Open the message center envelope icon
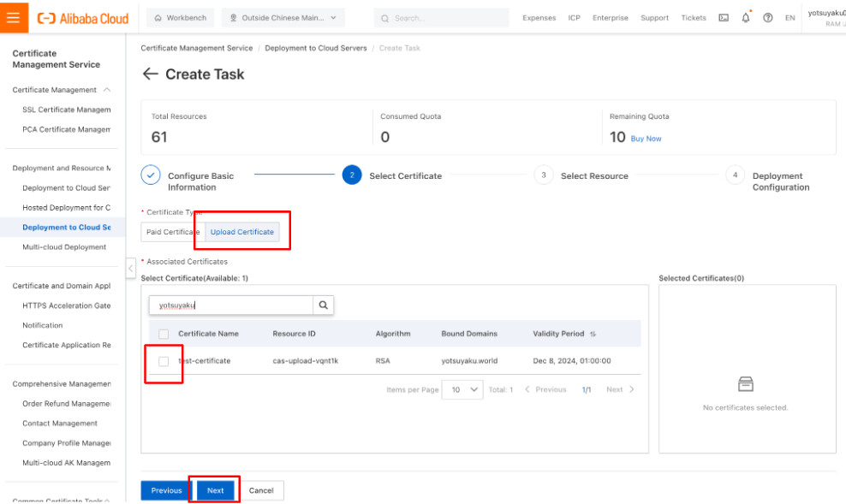Screen dimensions: 846x504 point(722,19)
